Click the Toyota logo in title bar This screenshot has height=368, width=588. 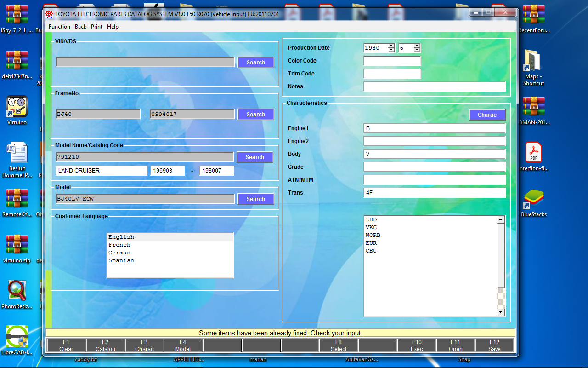coord(49,14)
